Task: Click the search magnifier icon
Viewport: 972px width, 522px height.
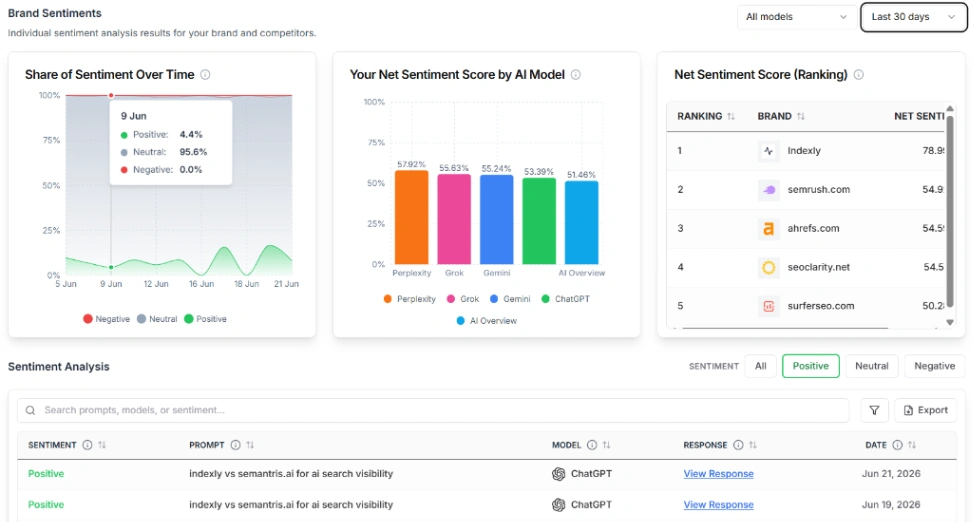Action: click(x=30, y=410)
